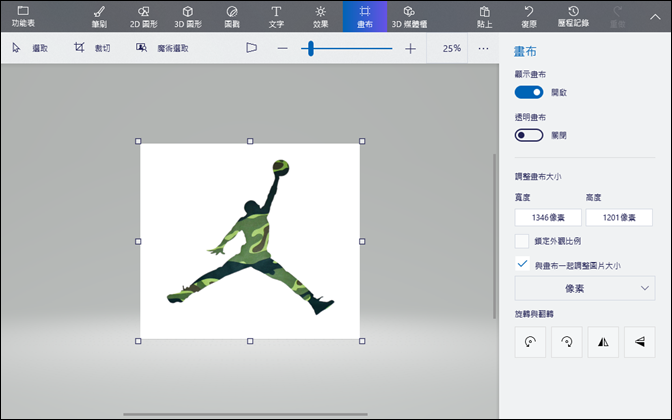Choose the 魔術選取 magic select tool

click(162, 48)
